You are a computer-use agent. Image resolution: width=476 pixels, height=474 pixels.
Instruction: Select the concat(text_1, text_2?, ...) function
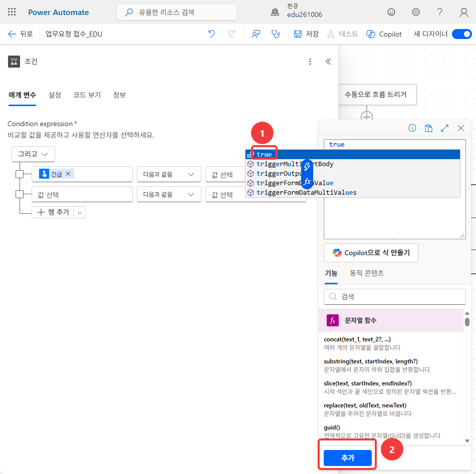click(391, 343)
